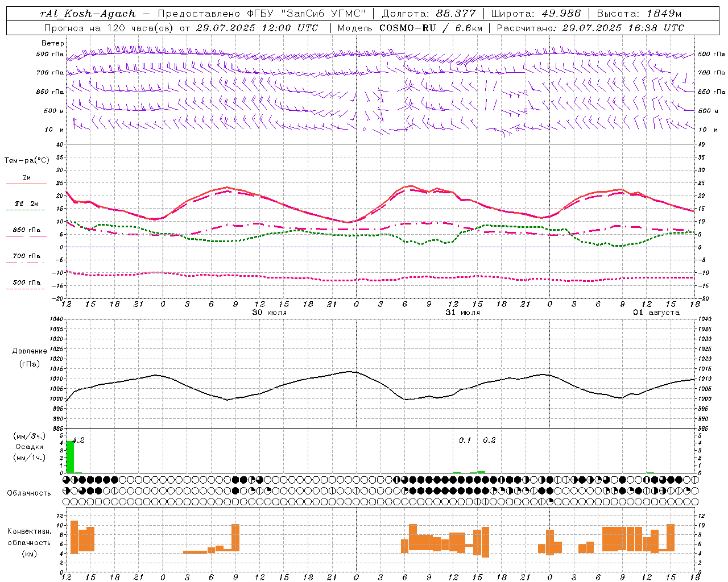
Task: Click the precipitation value 0.2
Action: [489, 440]
